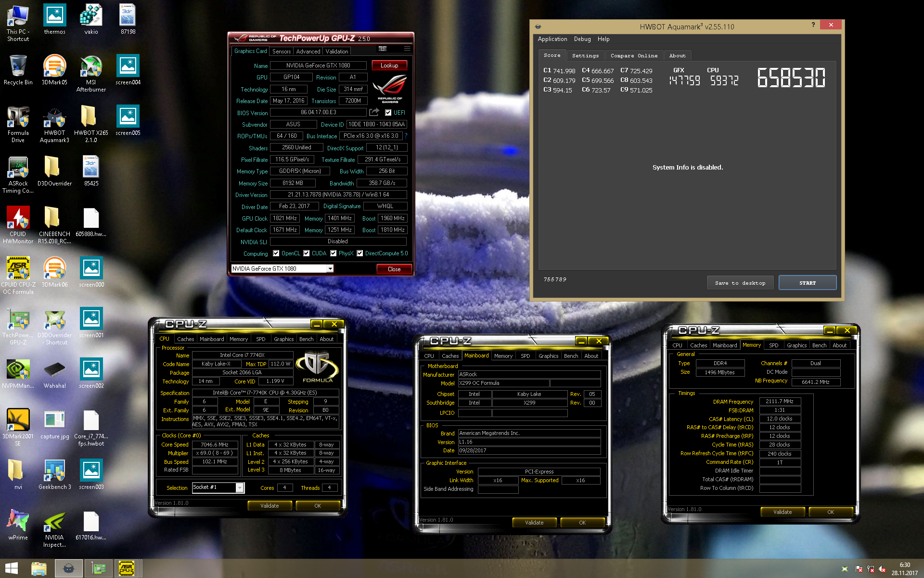Open Aquamark Debug menu
Viewport: 924px width, 578px height.
tap(582, 39)
